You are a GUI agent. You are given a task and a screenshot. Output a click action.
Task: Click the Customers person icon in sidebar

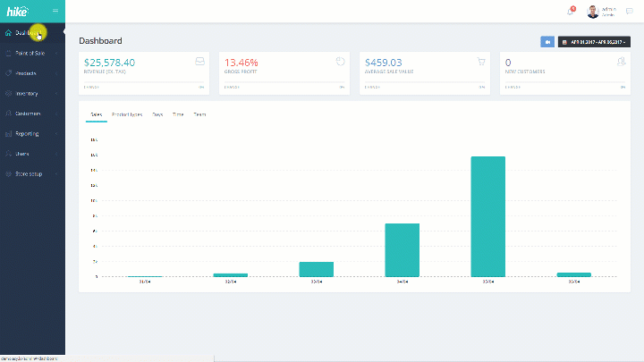click(x=8, y=114)
